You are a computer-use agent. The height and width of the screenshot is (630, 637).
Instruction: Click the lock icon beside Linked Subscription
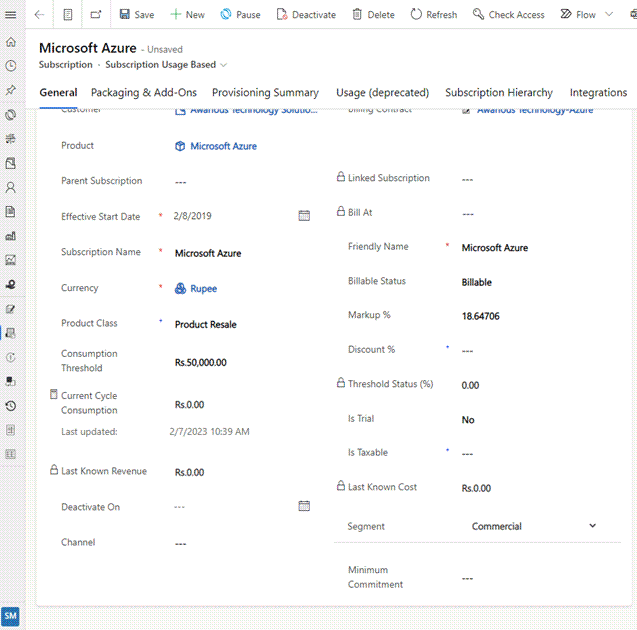tap(340, 176)
